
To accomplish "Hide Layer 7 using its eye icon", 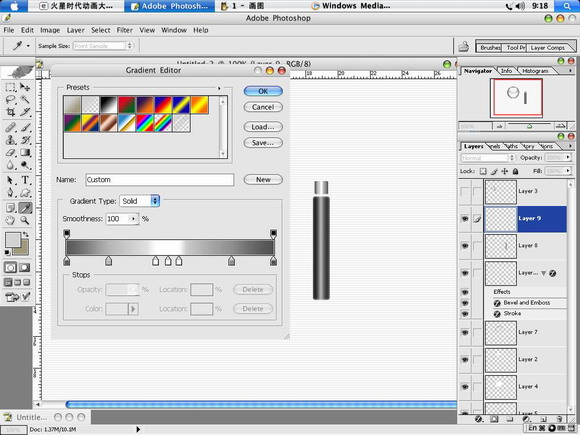I will pyautogui.click(x=465, y=333).
